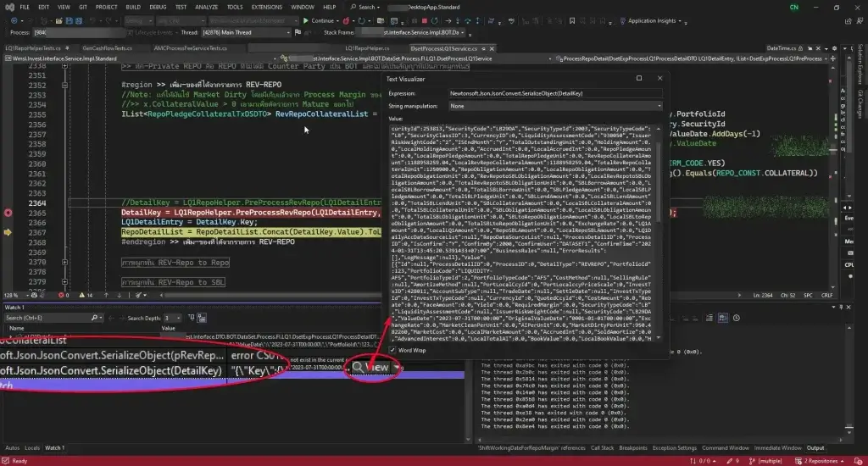Click the feedback icon top right
868x466 pixels.
[860, 21]
